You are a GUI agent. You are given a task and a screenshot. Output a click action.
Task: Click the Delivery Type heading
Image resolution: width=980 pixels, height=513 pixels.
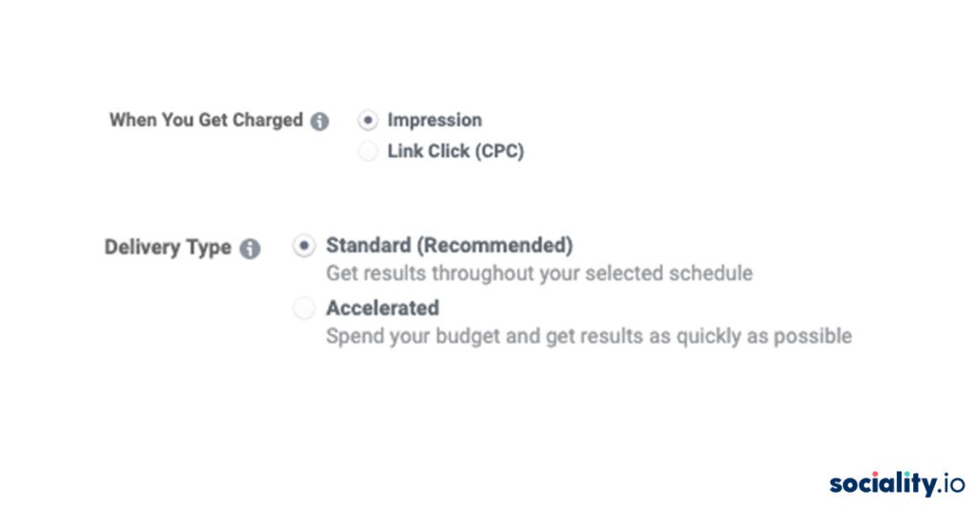(x=168, y=248)
